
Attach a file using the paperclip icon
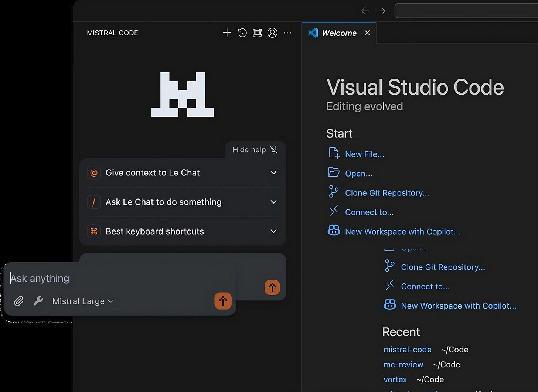tap(18, 301)
